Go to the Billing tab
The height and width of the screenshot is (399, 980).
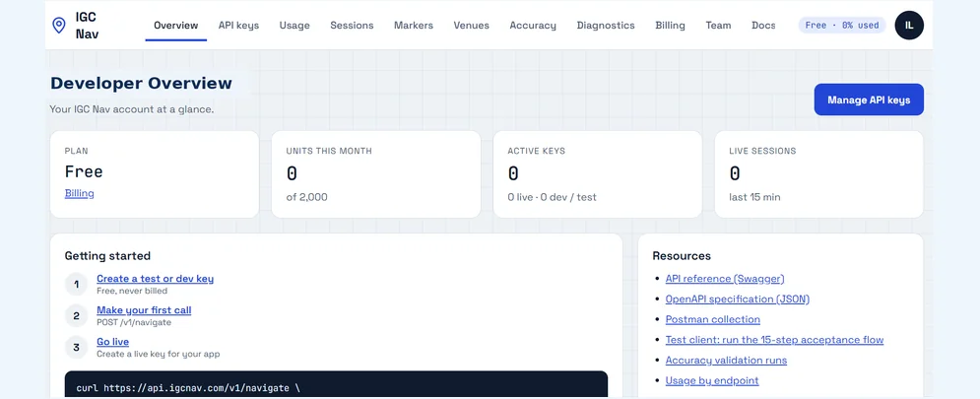coord(670,26)
